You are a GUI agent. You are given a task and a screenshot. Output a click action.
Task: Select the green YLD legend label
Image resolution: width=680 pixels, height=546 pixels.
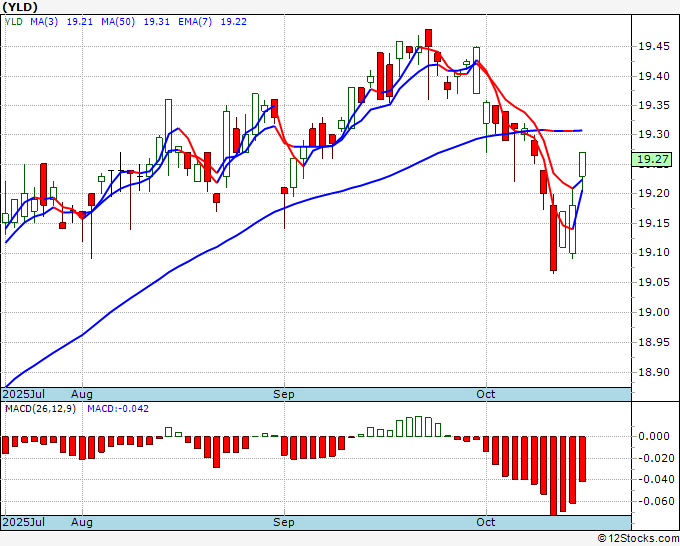coord(13,21)
